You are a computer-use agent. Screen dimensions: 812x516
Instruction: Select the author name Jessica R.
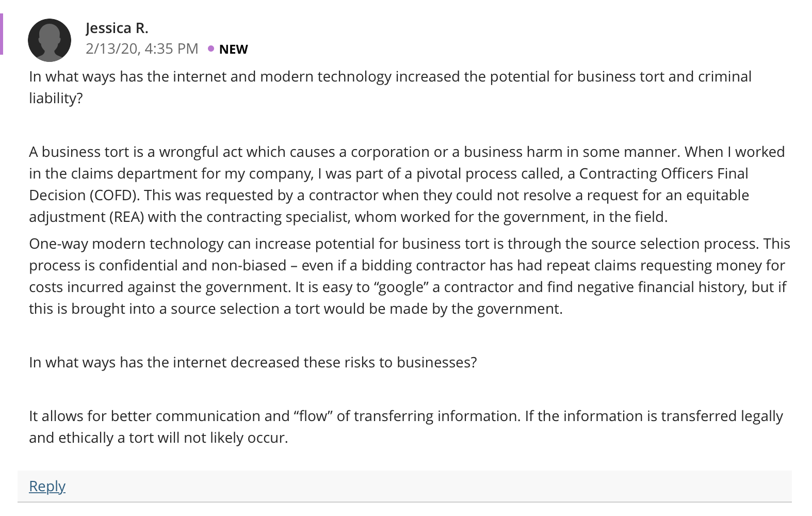pyautogui.click(x=117, y=27)
